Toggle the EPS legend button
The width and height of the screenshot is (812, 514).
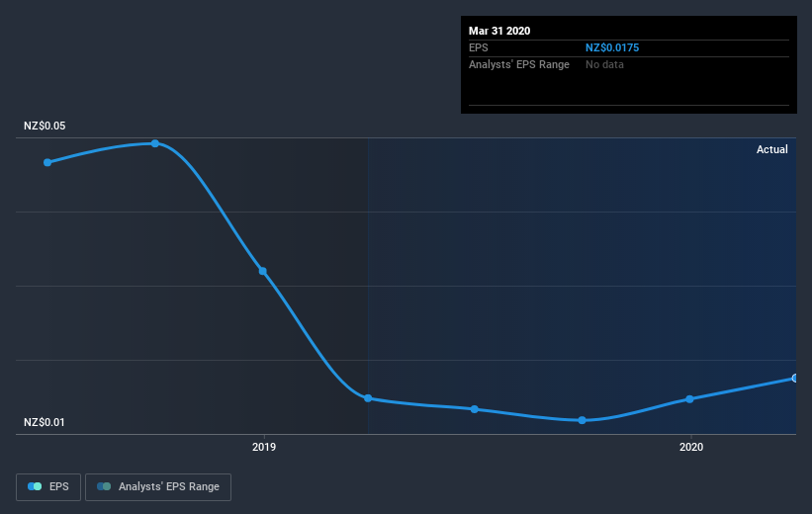point(48,486)
